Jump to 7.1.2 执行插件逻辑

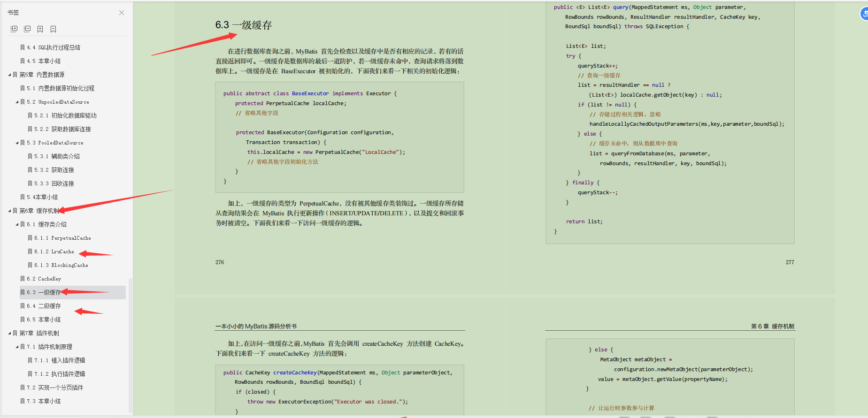pos(60,374)
